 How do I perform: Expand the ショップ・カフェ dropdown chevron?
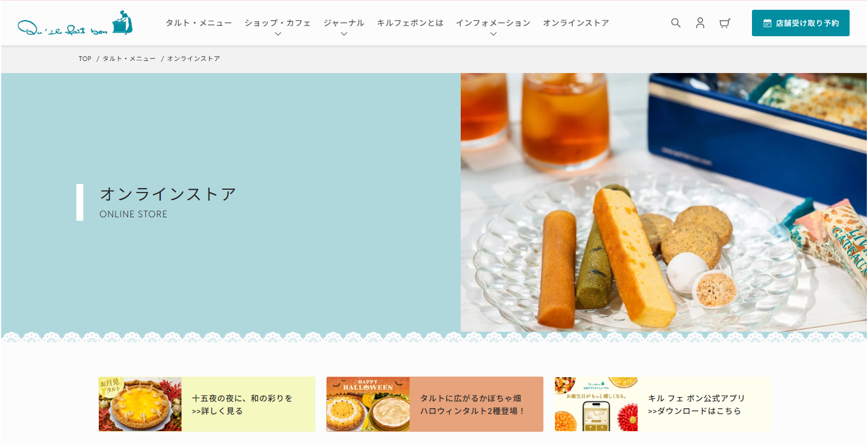[278, 34]
